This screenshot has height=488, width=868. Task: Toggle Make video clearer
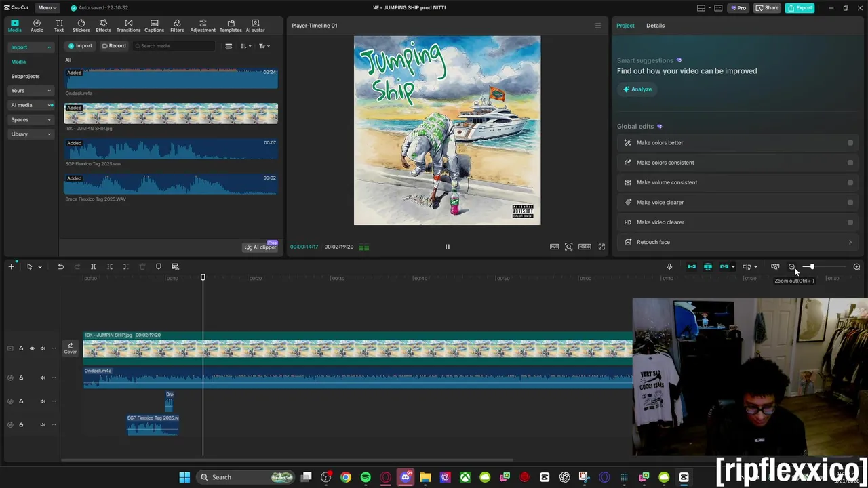(850, 222)
